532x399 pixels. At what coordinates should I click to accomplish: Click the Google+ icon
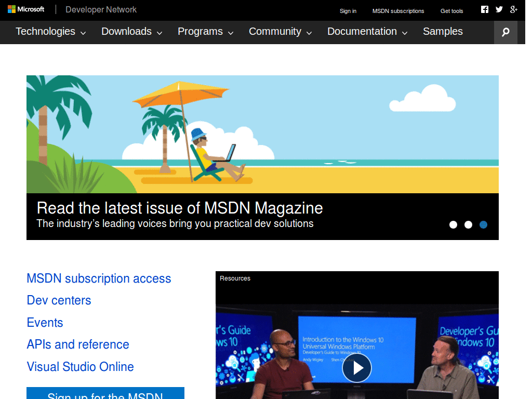(514, 9)
